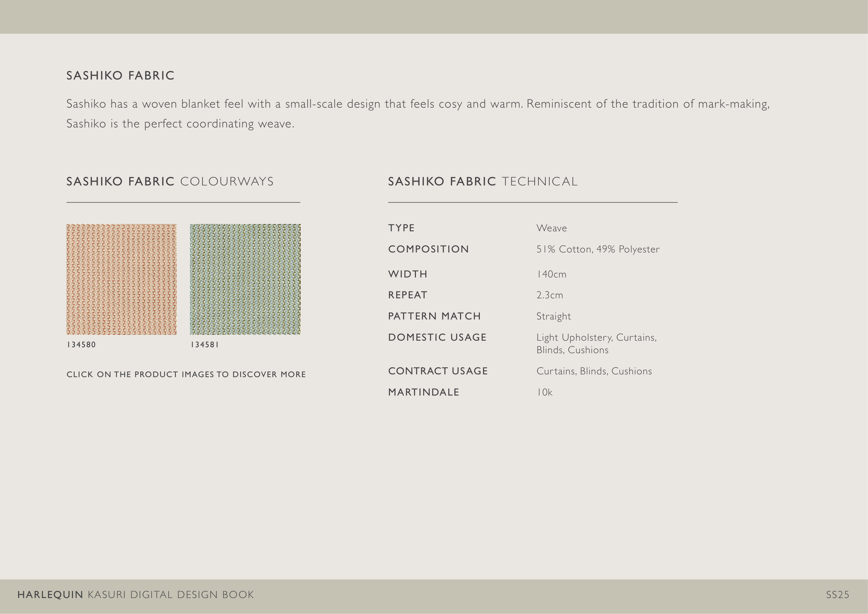Click the Contract Usage value Curtains, Blinds, Cushions
The width and height of the screenshot is (868, 614).
tap(594, 371)
